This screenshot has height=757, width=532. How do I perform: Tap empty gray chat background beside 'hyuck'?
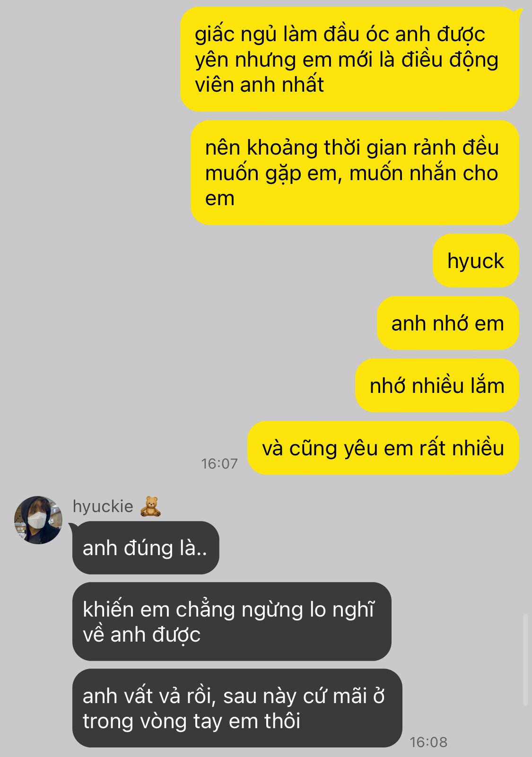(x=236, y=261)
